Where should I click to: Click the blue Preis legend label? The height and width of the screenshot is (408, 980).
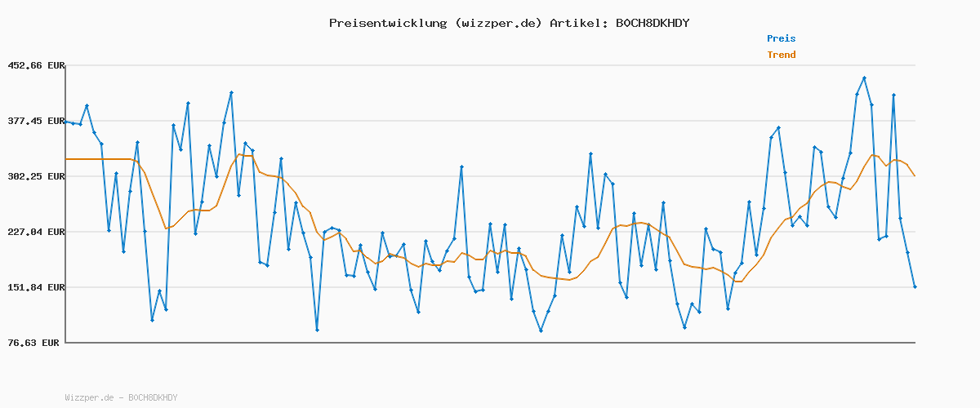781,38
